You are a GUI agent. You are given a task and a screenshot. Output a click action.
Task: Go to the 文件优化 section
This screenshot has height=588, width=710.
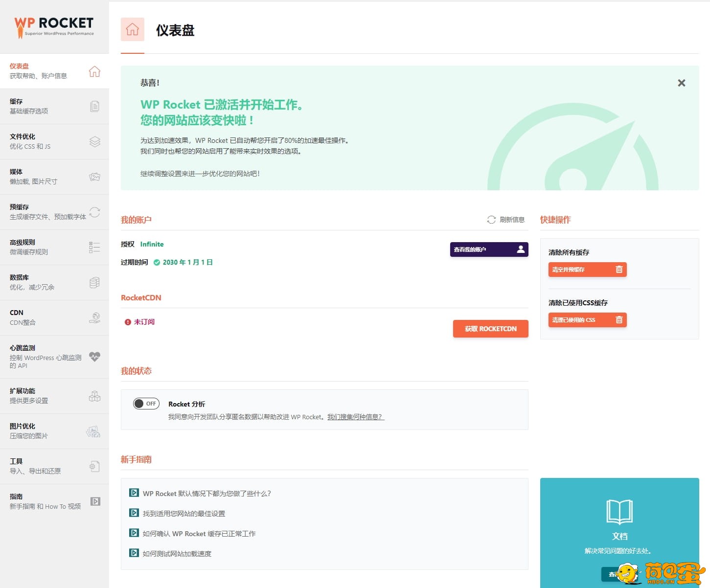[54, 141]
